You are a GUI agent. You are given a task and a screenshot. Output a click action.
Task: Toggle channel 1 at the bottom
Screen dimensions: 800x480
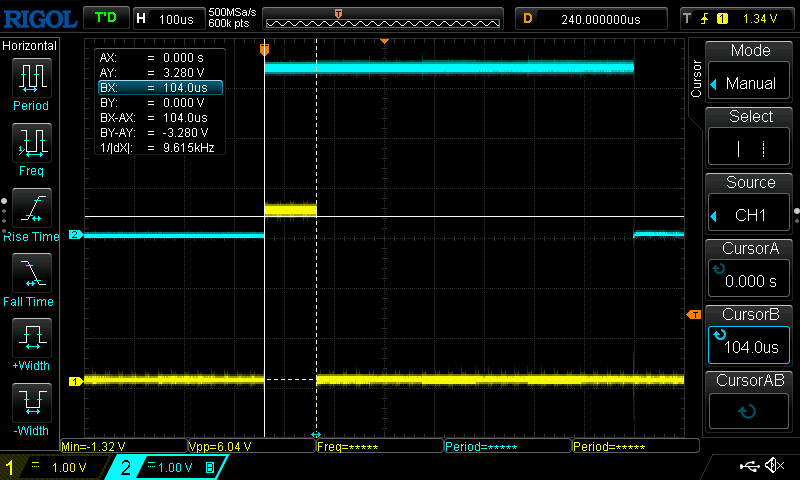tap(55, 467)
